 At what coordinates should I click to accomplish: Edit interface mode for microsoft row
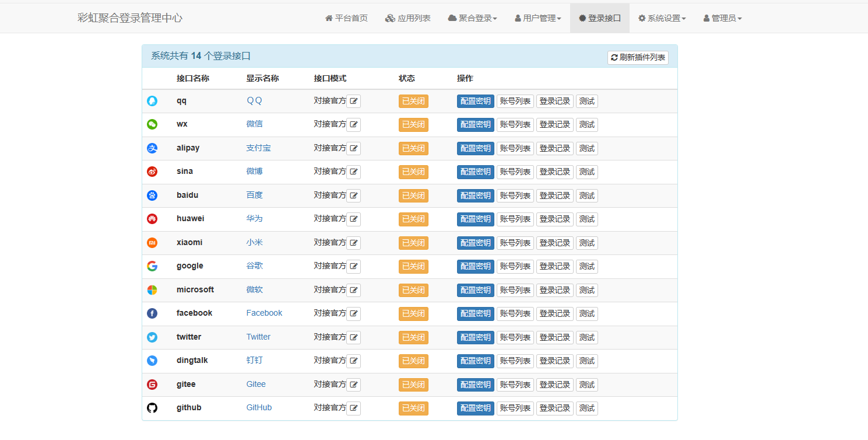click(x=354, y=290)
